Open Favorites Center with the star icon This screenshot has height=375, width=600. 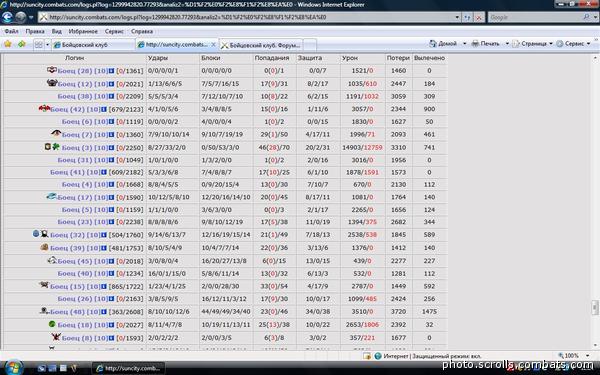click(8, 44)
